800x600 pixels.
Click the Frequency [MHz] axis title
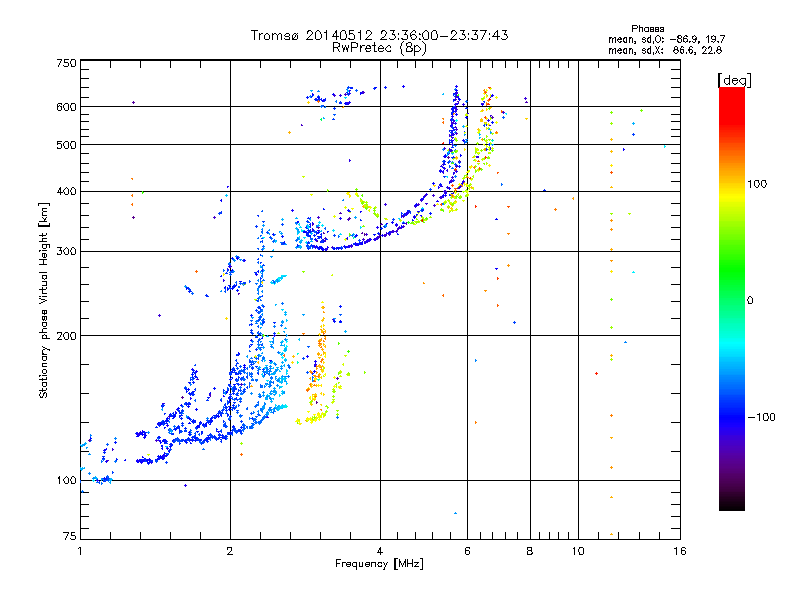point(379,563)
